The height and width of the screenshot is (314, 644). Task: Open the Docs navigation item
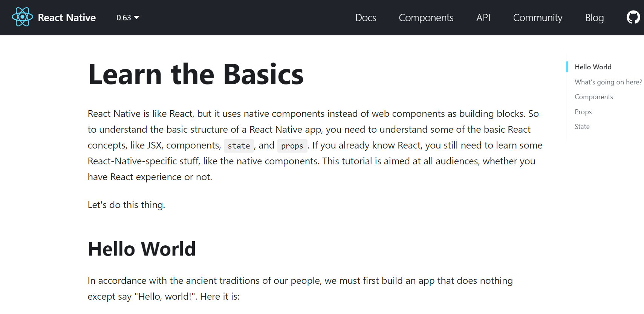[366, 18]
